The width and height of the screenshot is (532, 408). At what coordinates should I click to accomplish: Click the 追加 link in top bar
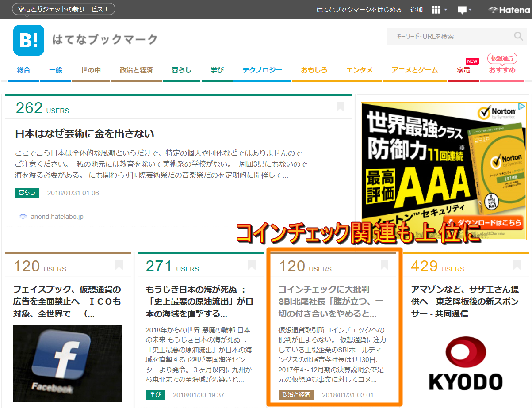[417, 10]
